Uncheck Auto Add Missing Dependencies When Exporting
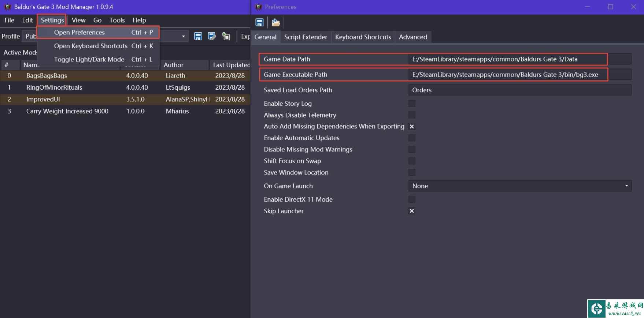644x318 pixels. tap(412, 127)
